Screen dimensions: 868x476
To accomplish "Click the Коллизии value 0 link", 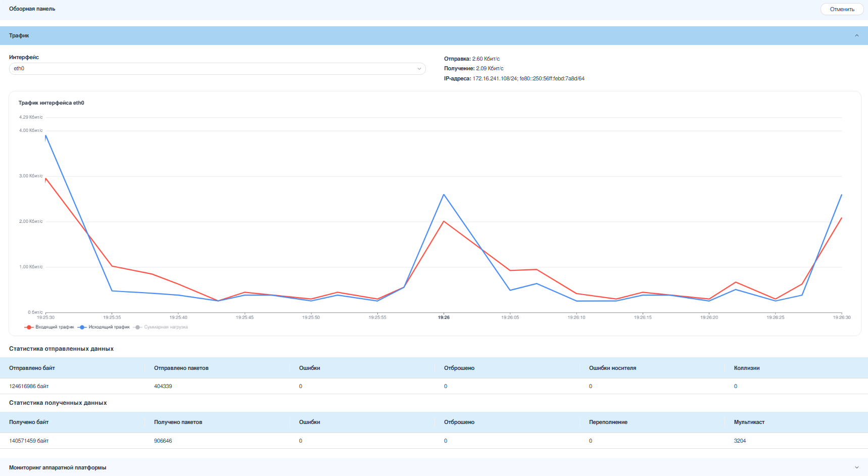I will [736, 386].
